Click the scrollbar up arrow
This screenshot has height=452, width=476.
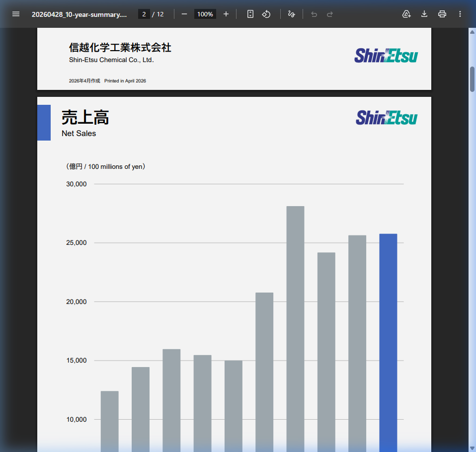(472, 32)
